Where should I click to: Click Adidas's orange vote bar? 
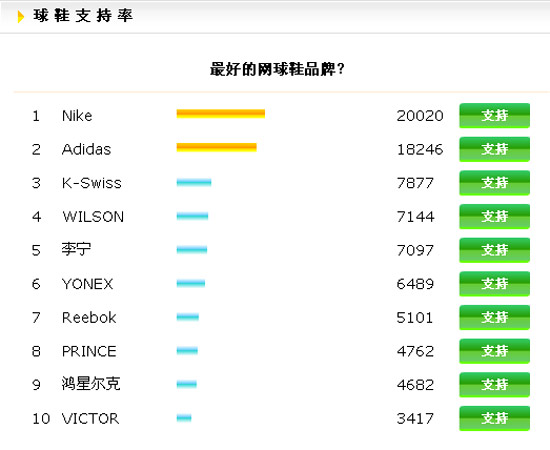point(216,147)
